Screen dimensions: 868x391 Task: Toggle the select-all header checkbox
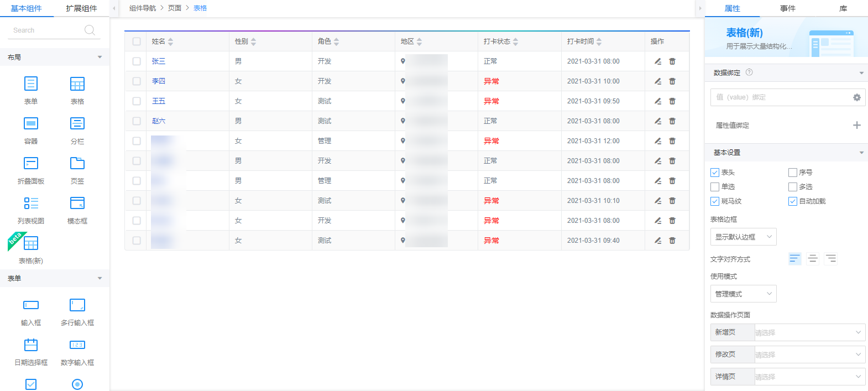pyautogui.click(x=137, y=41)
